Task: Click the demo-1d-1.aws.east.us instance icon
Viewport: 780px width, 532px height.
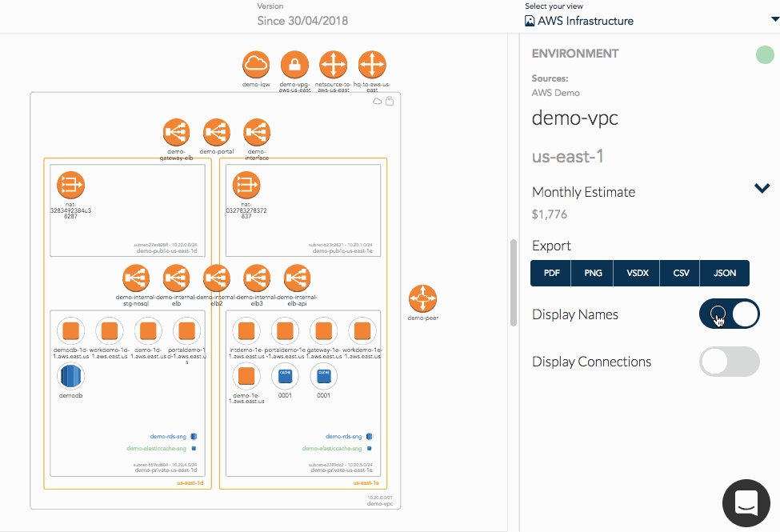Action: point(148,331)
